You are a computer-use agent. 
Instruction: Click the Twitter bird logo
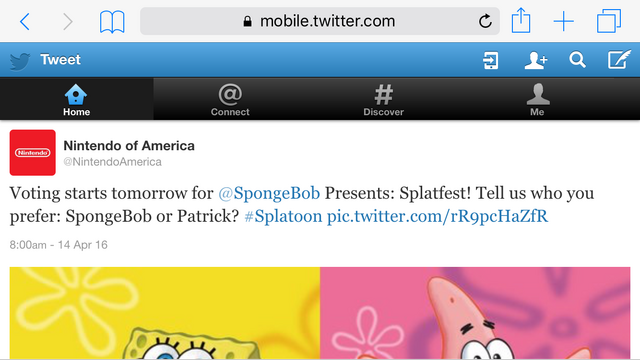click(x=20, y=61)
